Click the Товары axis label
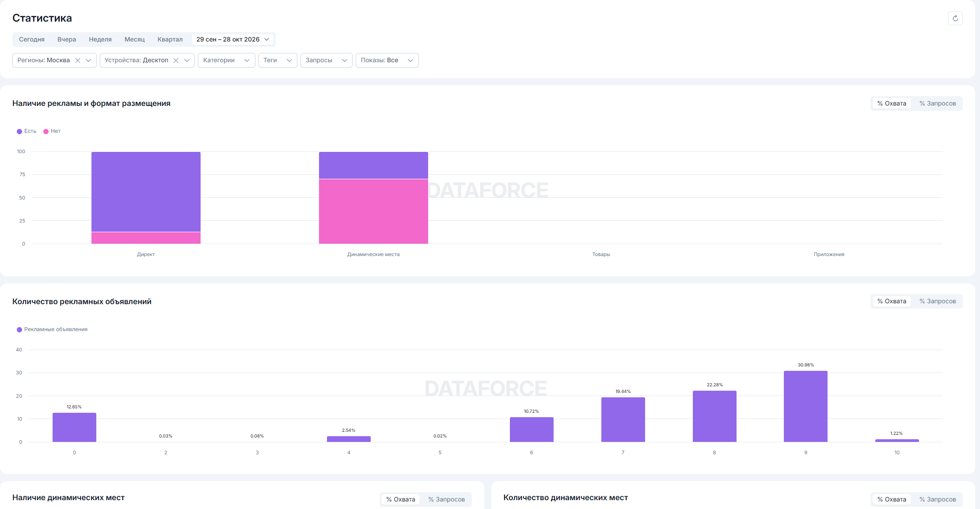 [x=601, y=254]
